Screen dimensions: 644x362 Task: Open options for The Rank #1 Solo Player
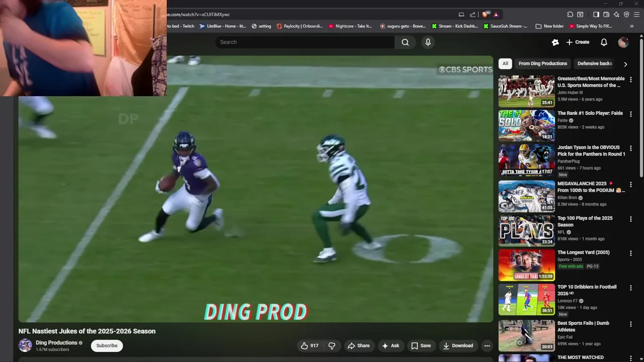pos(630,114)
